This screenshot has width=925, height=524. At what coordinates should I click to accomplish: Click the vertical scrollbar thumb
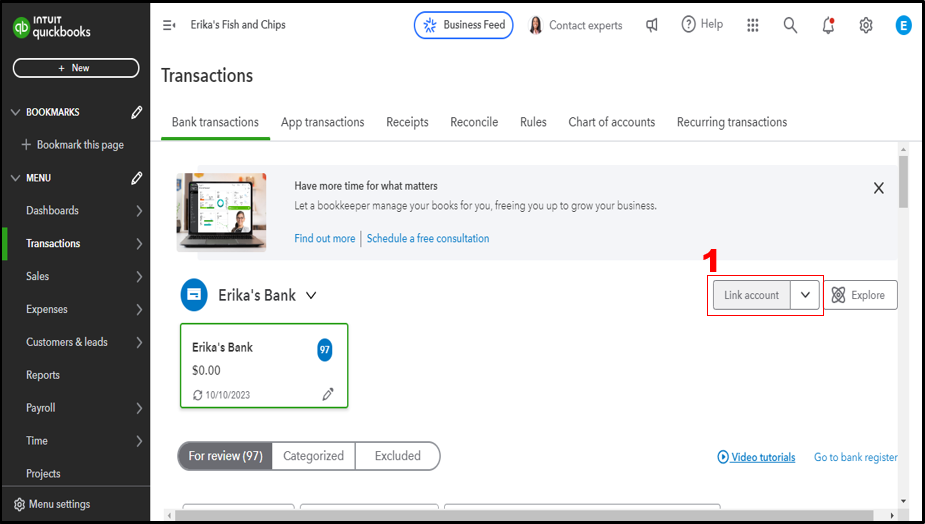pyautogui.click(x=903, y=181)
